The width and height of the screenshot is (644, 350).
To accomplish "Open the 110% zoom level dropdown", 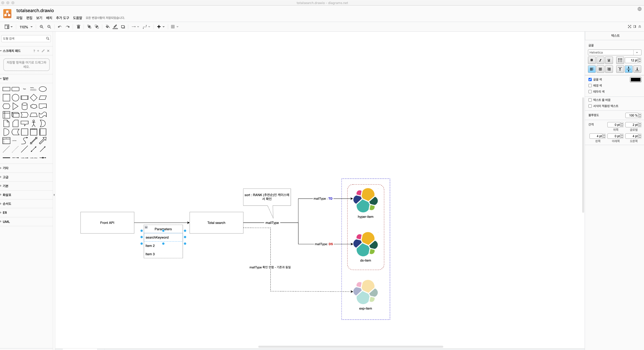I will pos(26,27).
